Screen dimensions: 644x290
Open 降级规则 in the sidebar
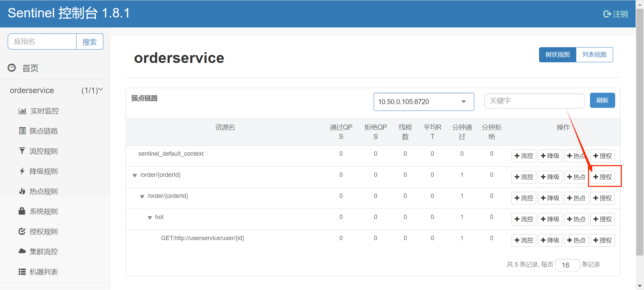point(44,171)
